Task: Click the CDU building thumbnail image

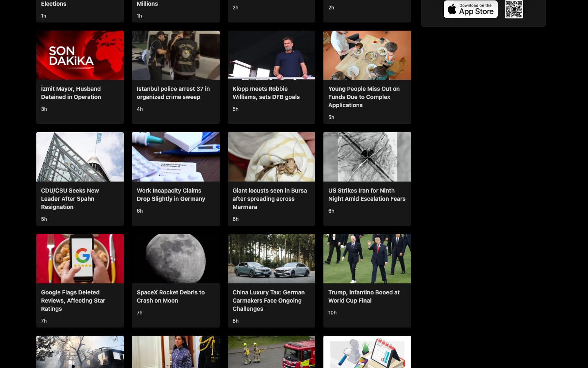Action: pyautogui.click(x=80, y=157)
